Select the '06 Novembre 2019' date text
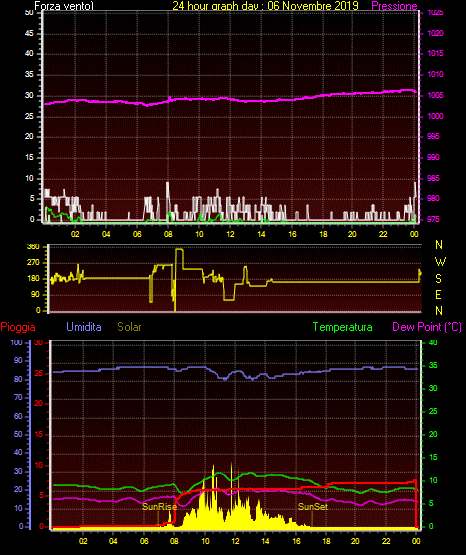 313,6
